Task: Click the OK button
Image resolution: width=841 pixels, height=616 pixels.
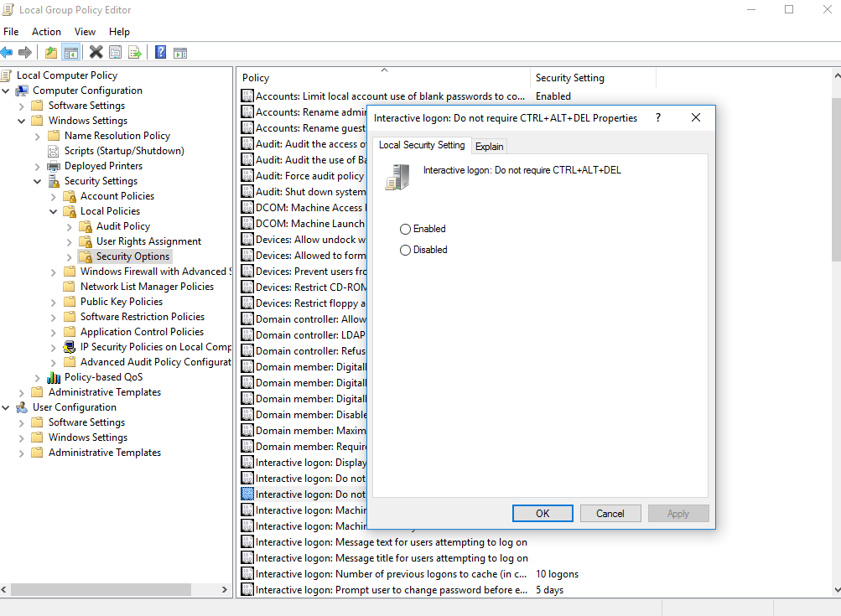Action: (x=542, y=513)
